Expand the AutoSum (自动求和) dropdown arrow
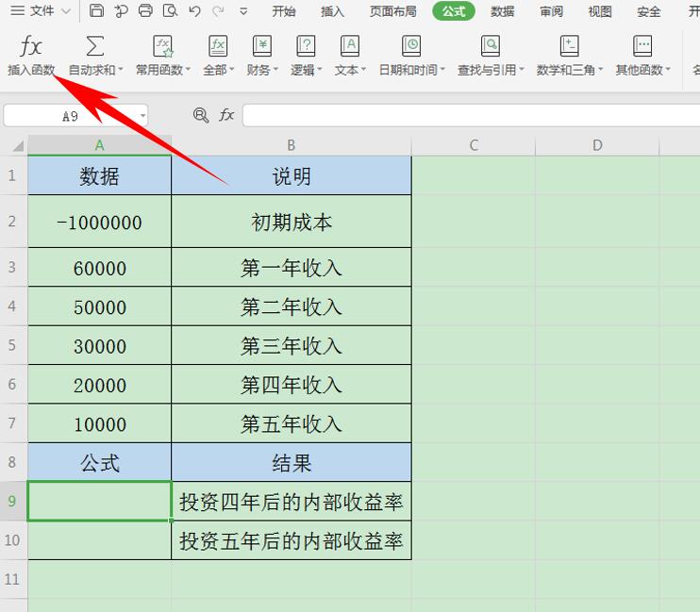The width and height of the screenshot is (700, 612). pos(121,70)
